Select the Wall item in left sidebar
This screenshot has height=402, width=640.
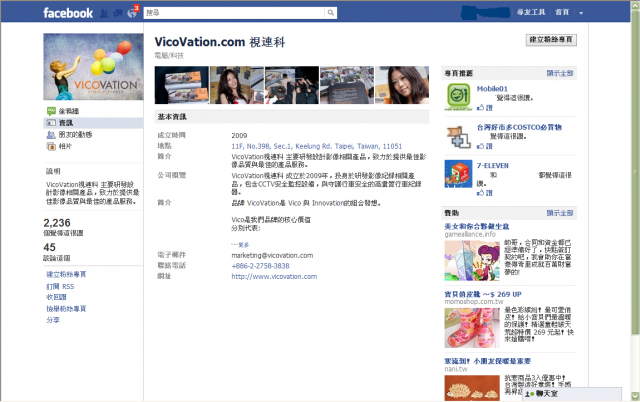[93, 111]
